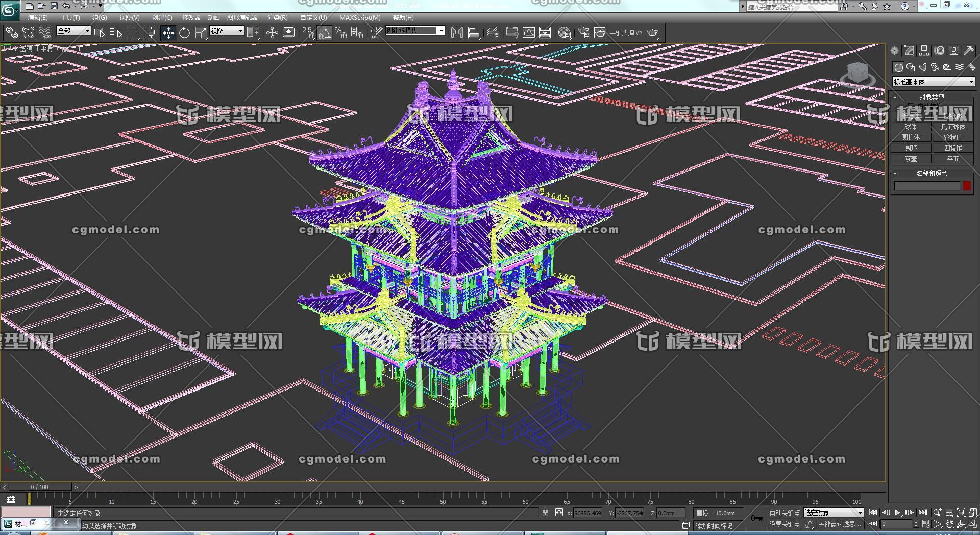Open the selection filter dropdown 全部
Viewport: 980px width, 535px height.
[73, 31]
